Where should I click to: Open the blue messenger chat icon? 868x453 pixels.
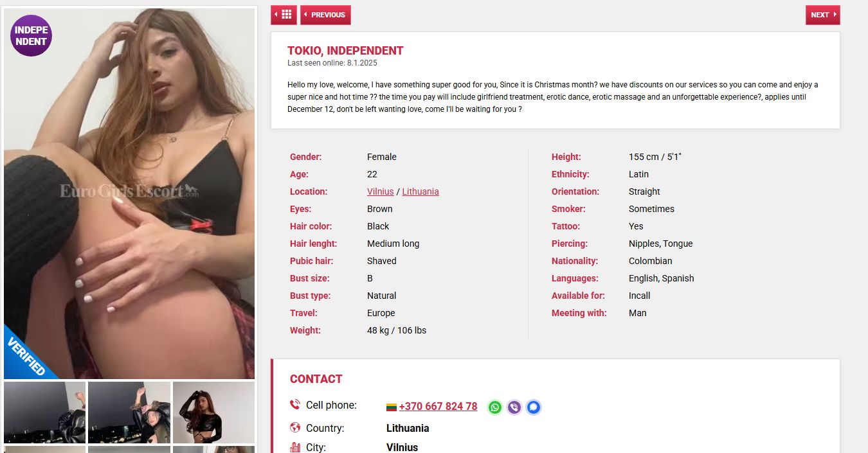point(533,407)
